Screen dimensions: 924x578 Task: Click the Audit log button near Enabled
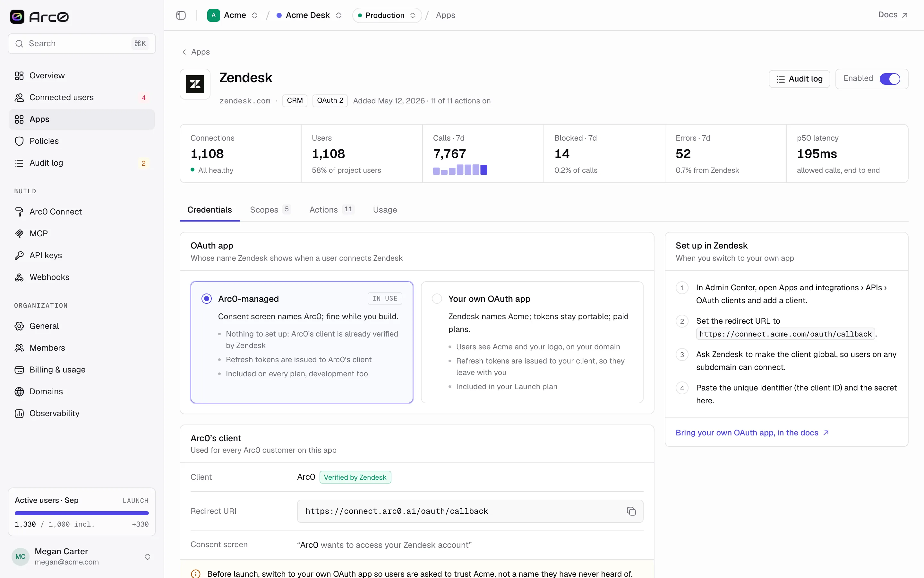click(x=799, y=79)
